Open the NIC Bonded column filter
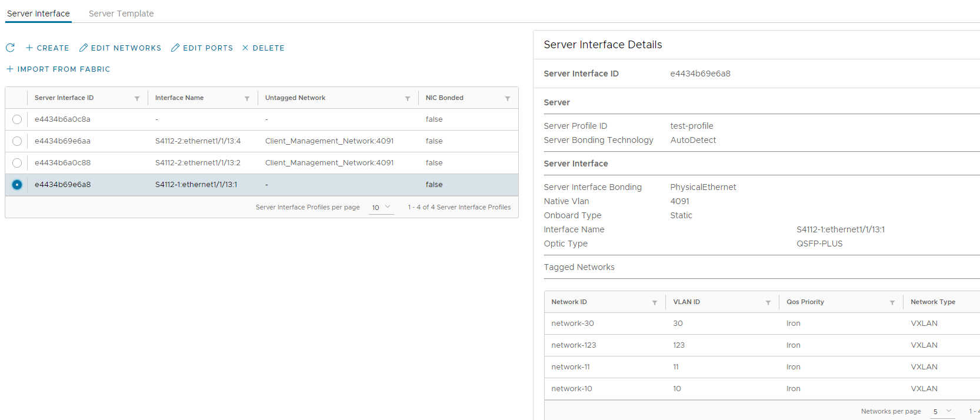Screen dimensions: 980x420 (x=508, y=98)
